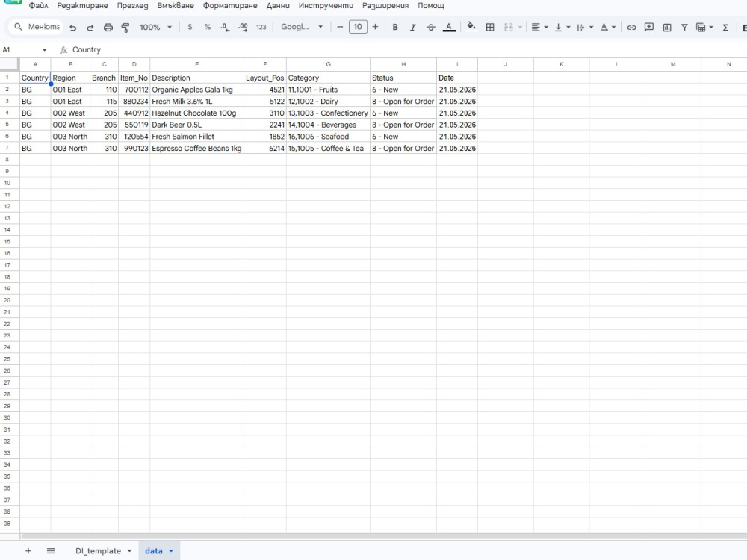Create a filter with funnel icon
Viewport: 747px width, 560px height.
coord(684,27)
